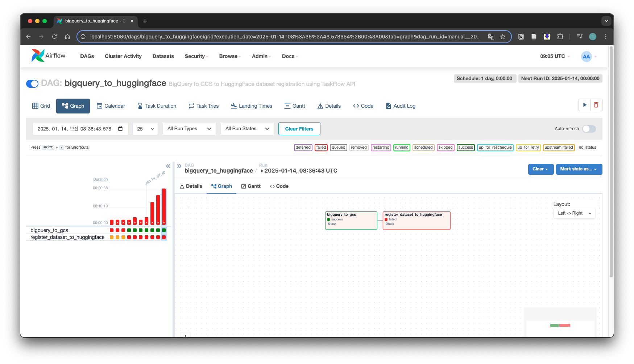This screenshot has width=634, height=364.
Task: Open the Audit Log view
Action: coord(401,106)
